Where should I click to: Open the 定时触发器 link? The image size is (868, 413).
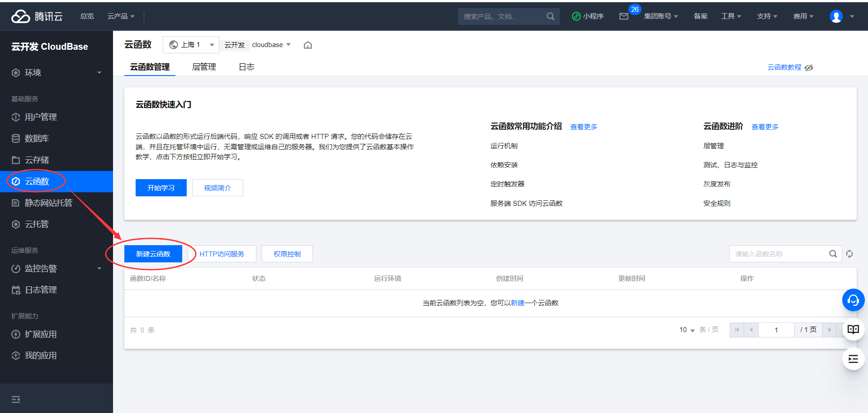(x=507, y=184)
